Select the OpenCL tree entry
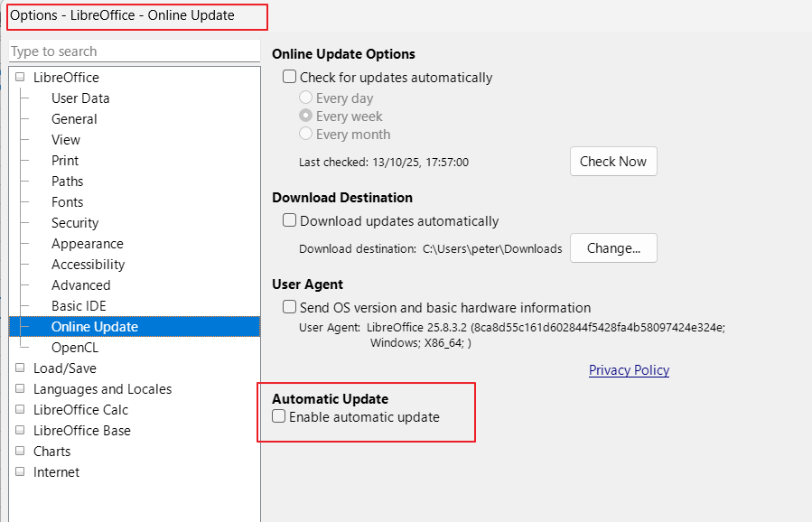The image size is (812, 522). pos(75,348)
